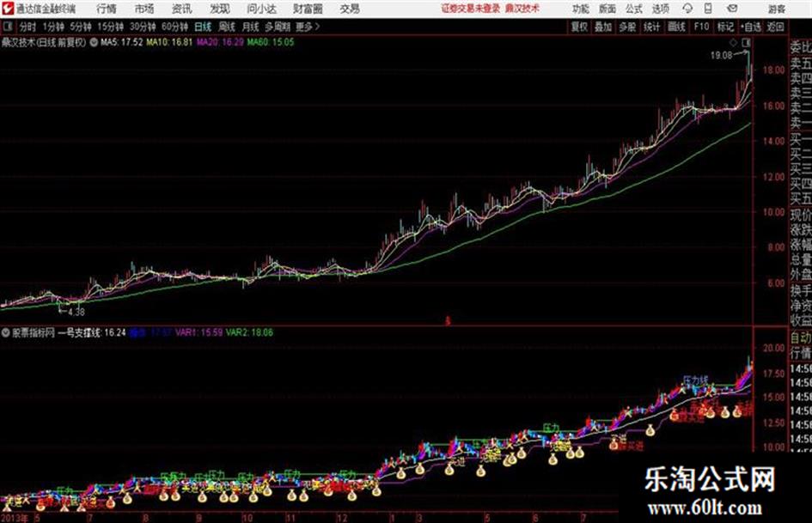The width and height of the screenshot is (812, 523).
Task: Click the VAR2: 18.08 indicator value
Action: pos(249,332)
